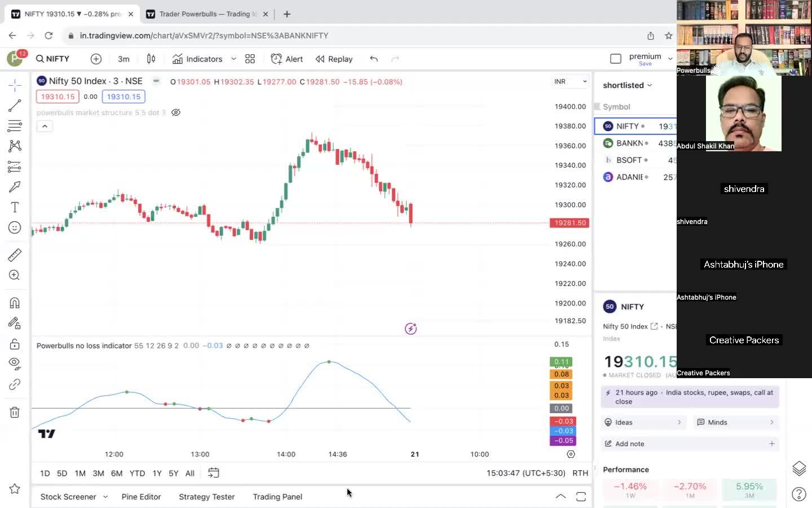This screenshot has width=812, height=508.
Task: Click the Replay button
Action: 334,59
